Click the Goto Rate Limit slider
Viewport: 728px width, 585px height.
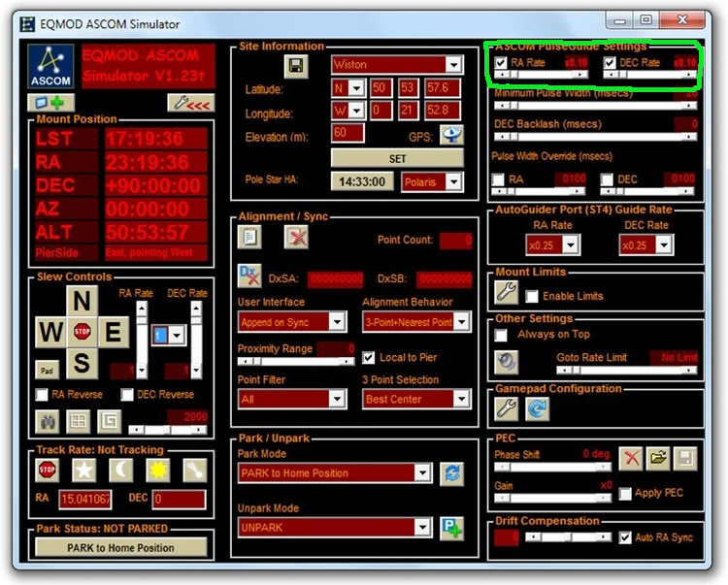[x=626, y=370]
